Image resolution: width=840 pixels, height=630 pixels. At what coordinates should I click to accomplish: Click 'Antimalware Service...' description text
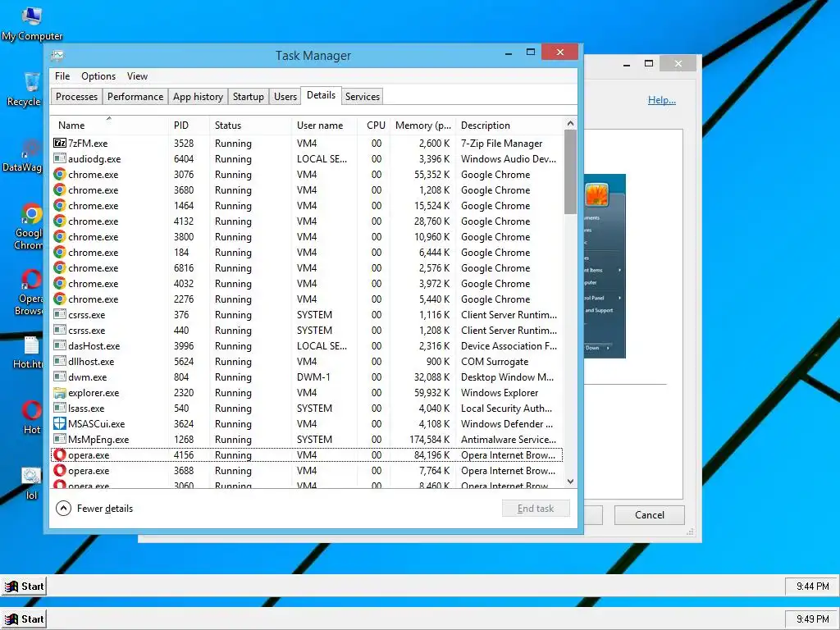(509, 440)
